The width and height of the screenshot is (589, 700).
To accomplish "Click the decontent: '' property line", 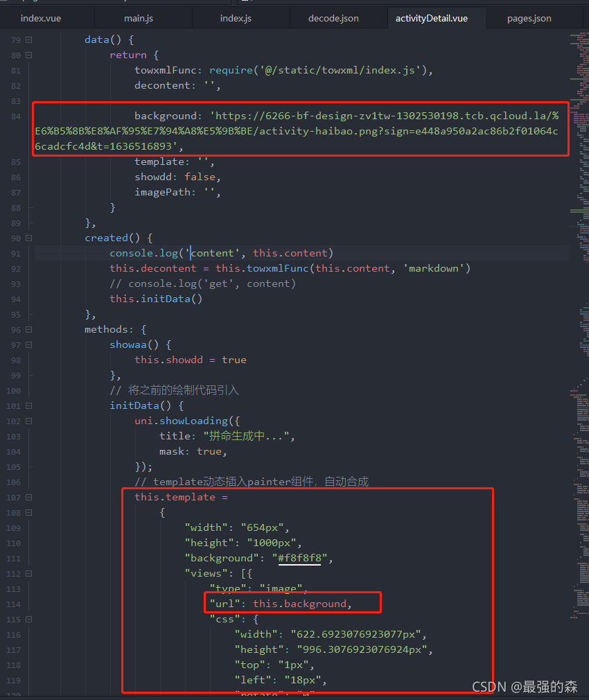I will coord(177,85).
